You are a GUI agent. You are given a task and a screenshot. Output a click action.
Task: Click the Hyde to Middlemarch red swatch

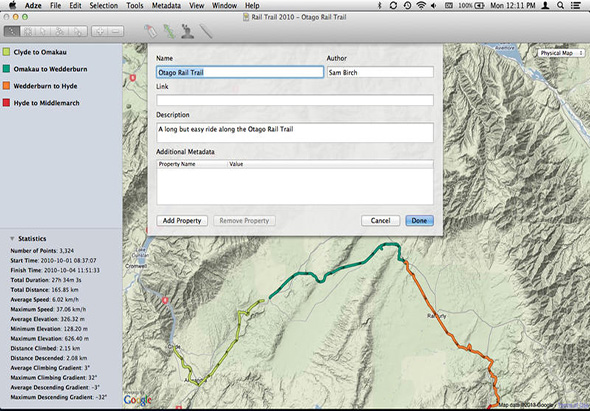[x=6, y=103]
